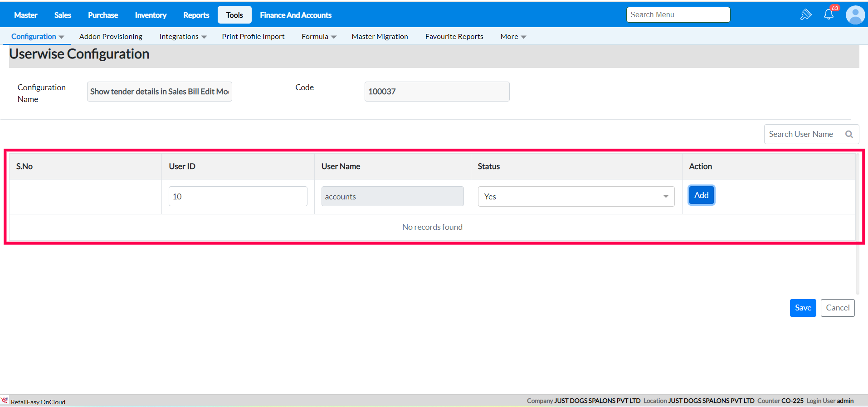
Task: Click the Userwise Configuration heading
Action: 79,54
